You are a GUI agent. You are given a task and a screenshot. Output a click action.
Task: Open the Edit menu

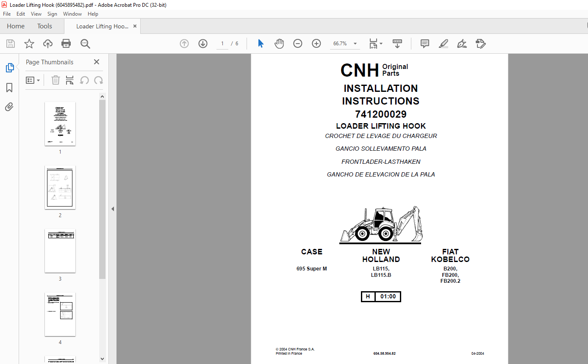[21, 14]
